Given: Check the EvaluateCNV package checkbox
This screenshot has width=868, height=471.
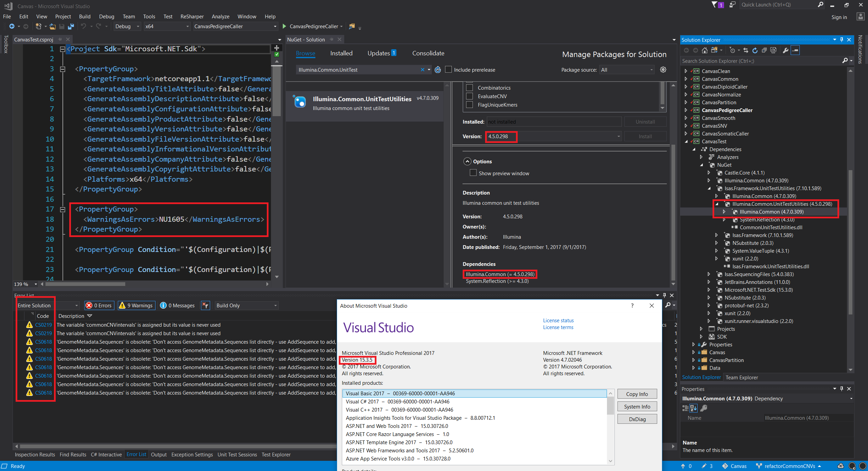Looking at the screenshot, I should (x=470, y=96).
